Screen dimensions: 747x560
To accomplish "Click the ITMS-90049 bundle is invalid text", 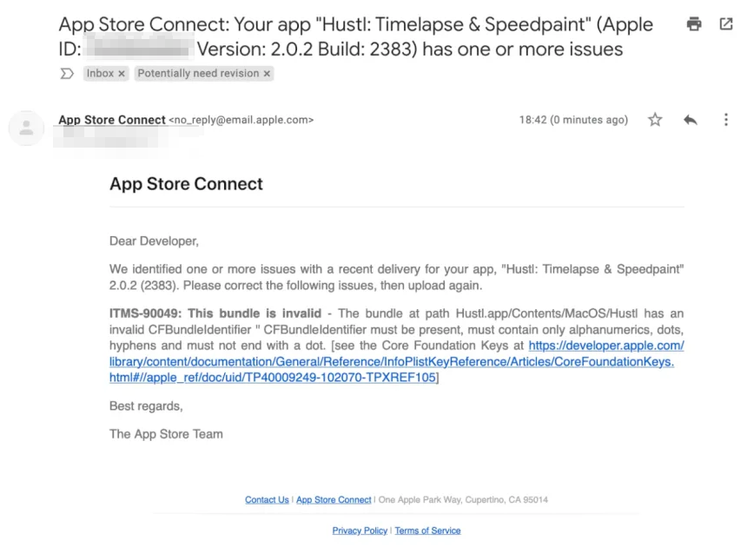I will [215, 313].
